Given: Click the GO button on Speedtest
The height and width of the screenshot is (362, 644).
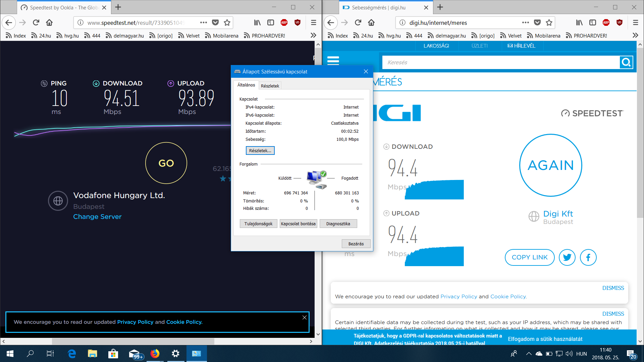Looking at the screenshot, I should pos(166,163).
